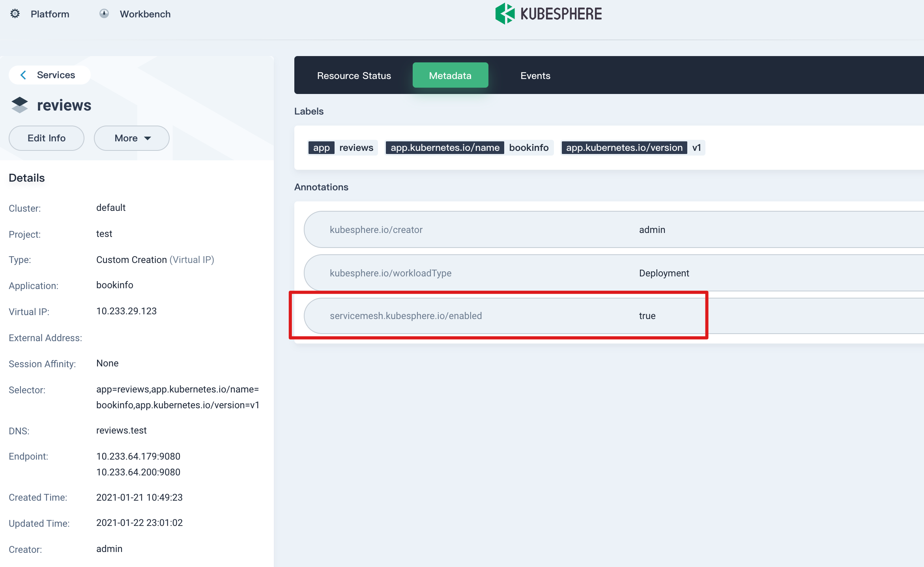Expand the More actions dropdown

(131, 138)
